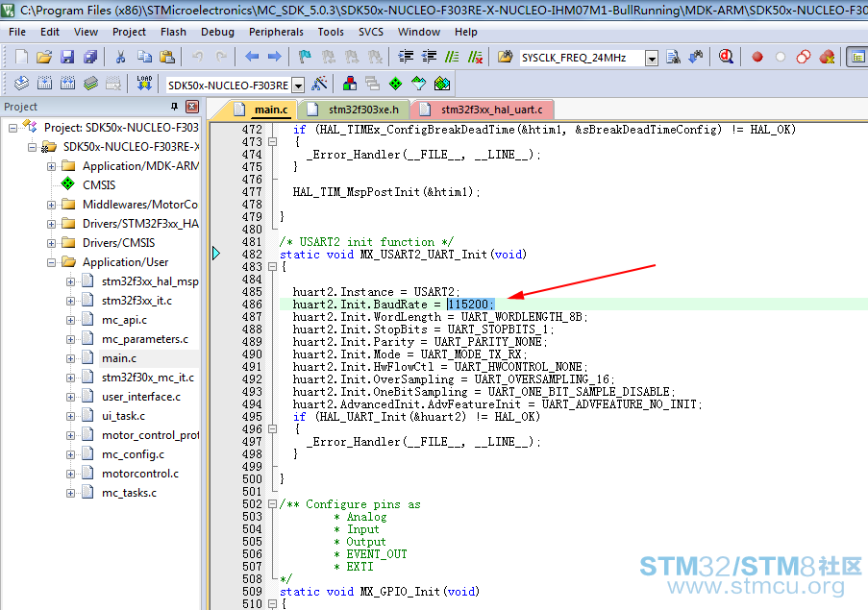Click the Paste clipboard icon

pyautogui.click(x=167, y=57)
